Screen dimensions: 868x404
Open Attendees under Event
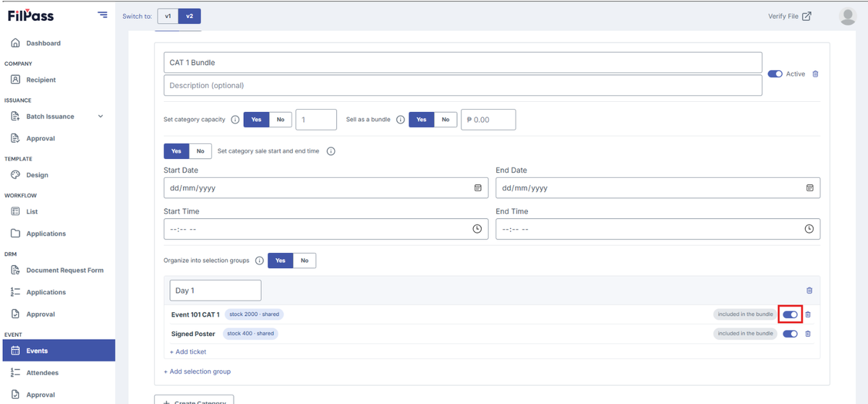[43, 373]
